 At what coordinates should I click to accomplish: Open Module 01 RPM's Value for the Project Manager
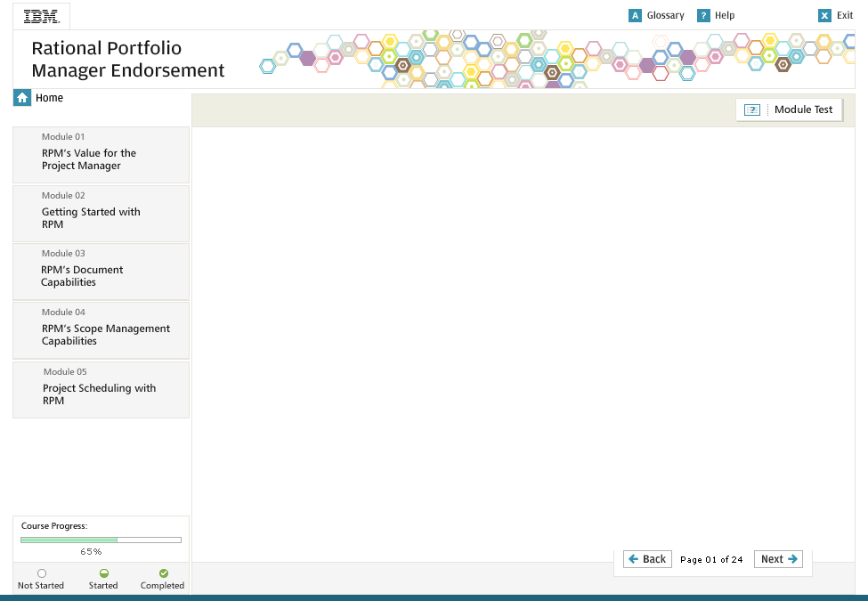(101, 155)
